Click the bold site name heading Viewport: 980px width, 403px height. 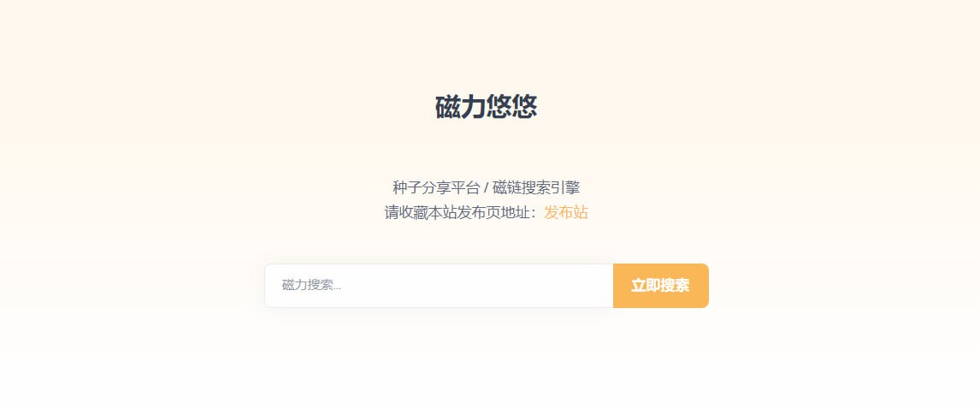click(486, 108)
